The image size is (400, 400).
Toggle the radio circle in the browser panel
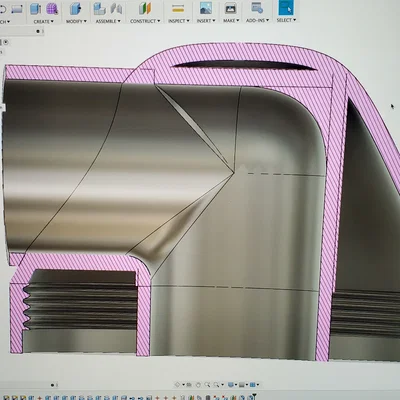click(x=6, y=42)
